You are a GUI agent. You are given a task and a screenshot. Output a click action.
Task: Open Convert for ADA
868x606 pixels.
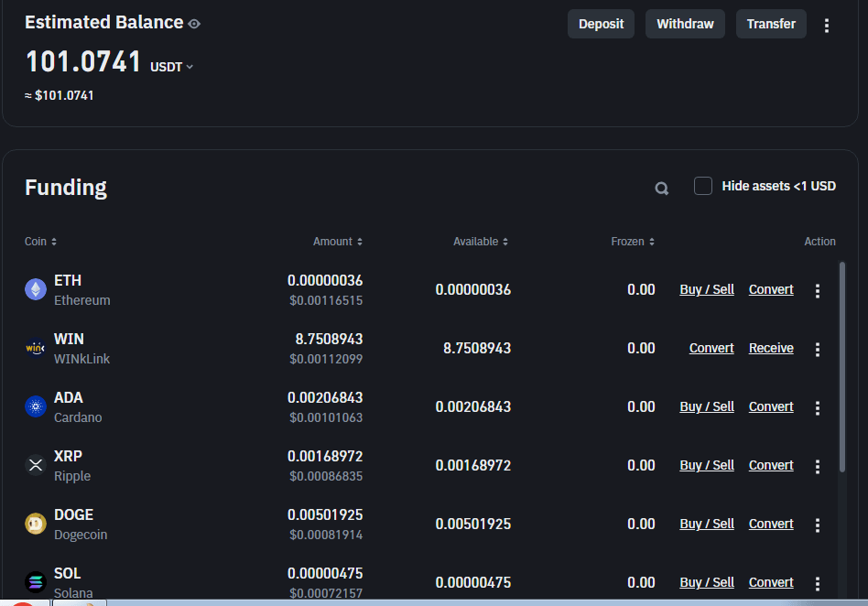point(771,406)
